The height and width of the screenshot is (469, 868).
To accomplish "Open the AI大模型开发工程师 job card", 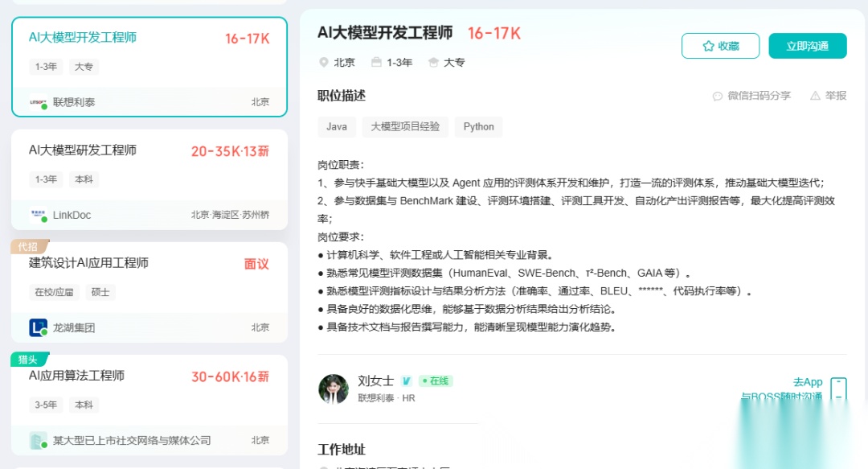I will coord(149,67).
